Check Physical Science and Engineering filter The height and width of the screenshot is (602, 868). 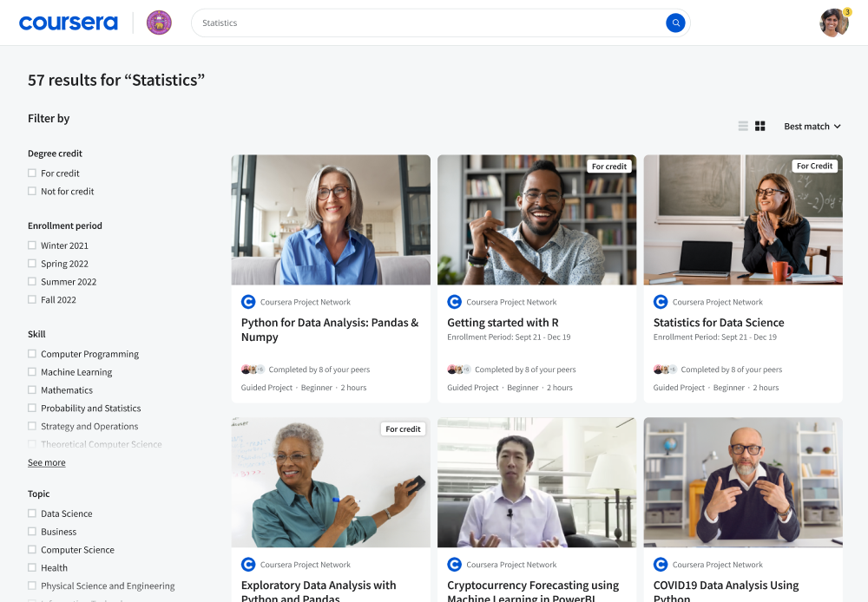(32, 586)
